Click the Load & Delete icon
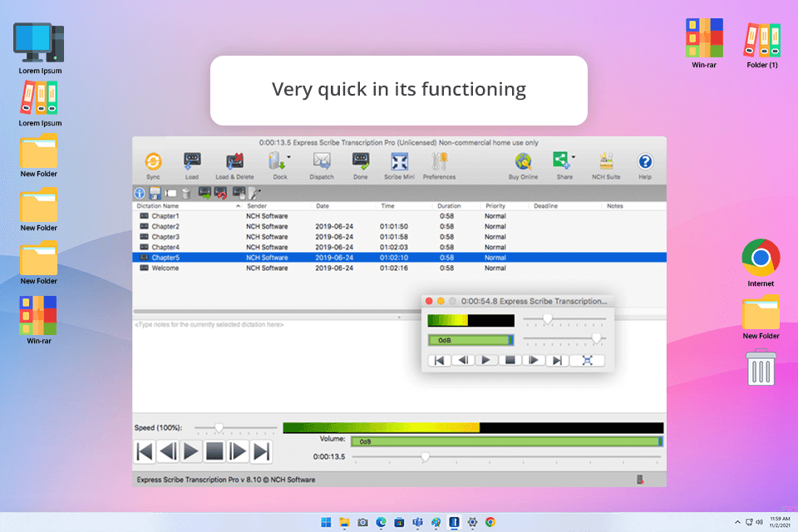This screenshot has width=798, height=532. 234,162
